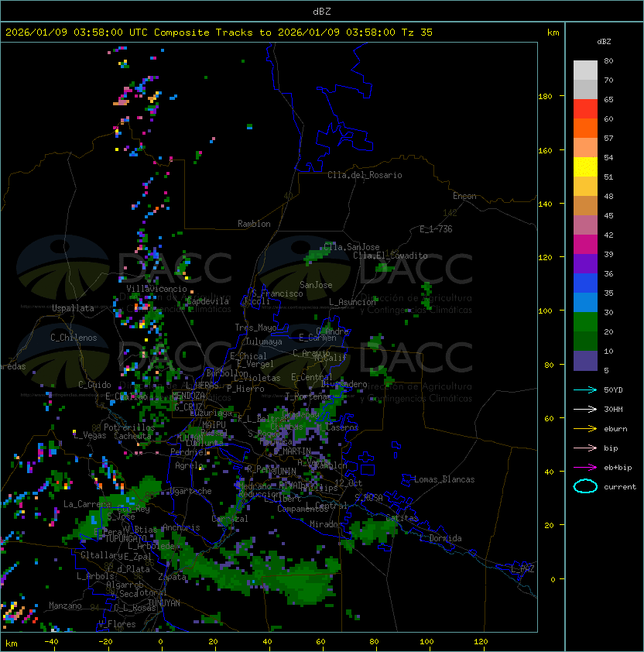Click the TUPUNGATO label on map
644x652 pixels.
click(x=125, y=538)
